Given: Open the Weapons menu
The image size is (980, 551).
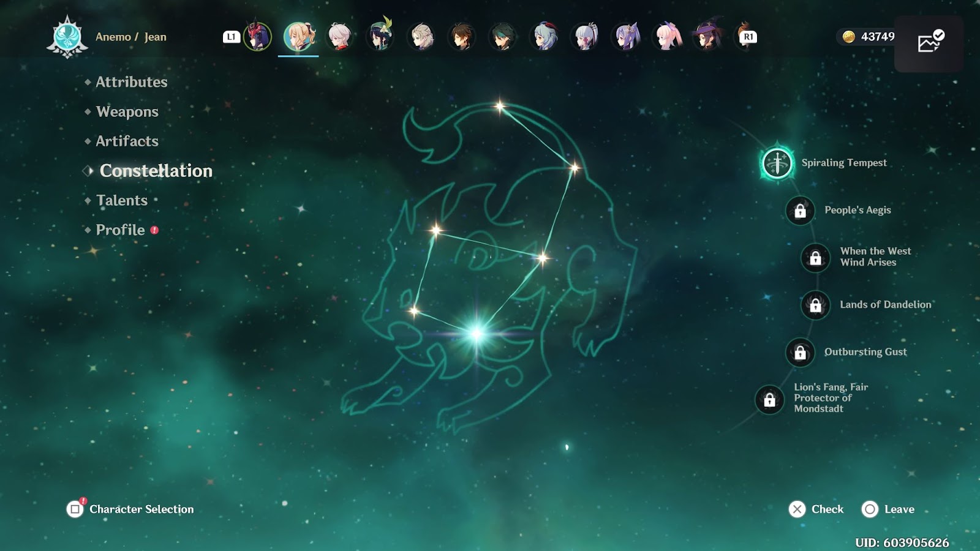Looking at the screenshot, I should coord(127,111).
